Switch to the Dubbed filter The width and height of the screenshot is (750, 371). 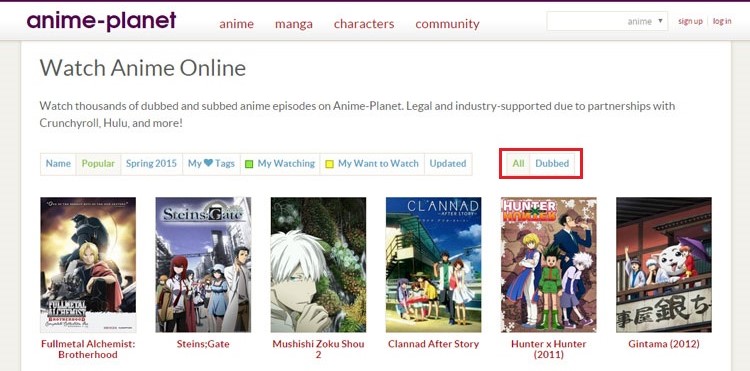pyautogui.click(x=552, y=164)
